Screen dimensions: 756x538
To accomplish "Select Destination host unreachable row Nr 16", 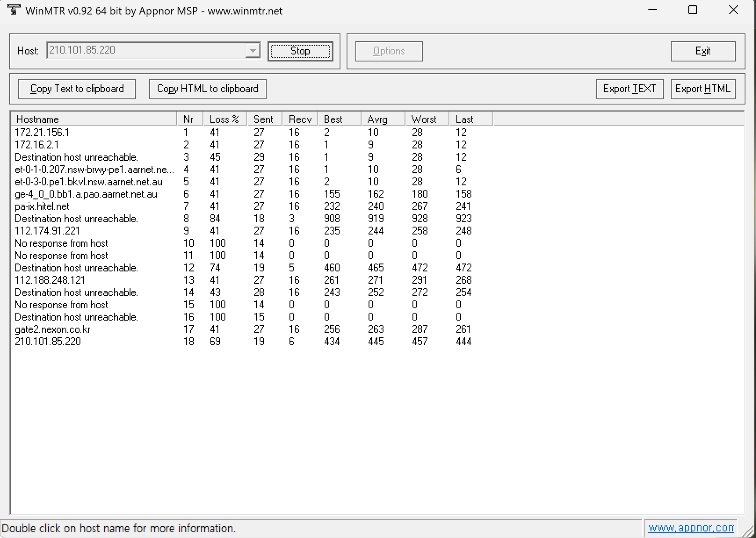I will pyautogui.click(x=253, y=317).
